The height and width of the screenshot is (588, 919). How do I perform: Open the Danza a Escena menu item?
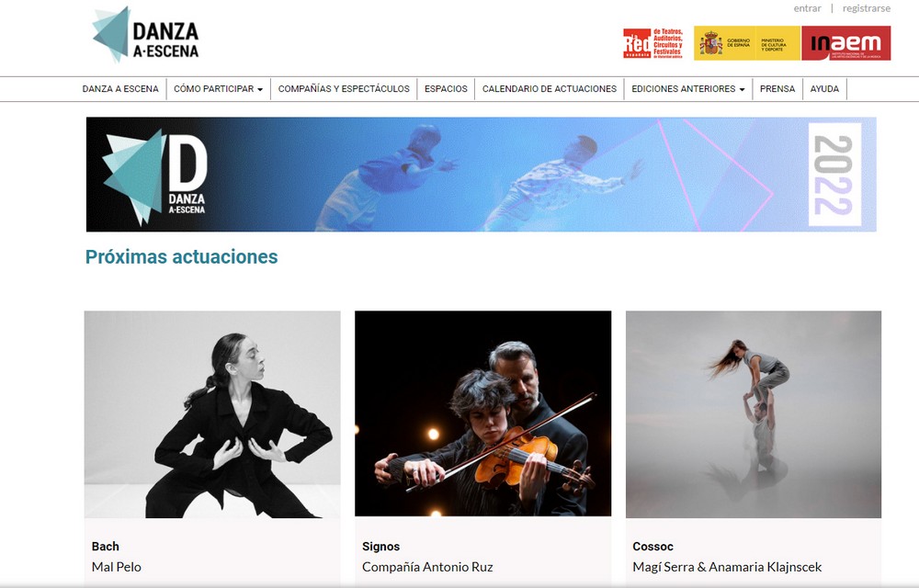120,89
